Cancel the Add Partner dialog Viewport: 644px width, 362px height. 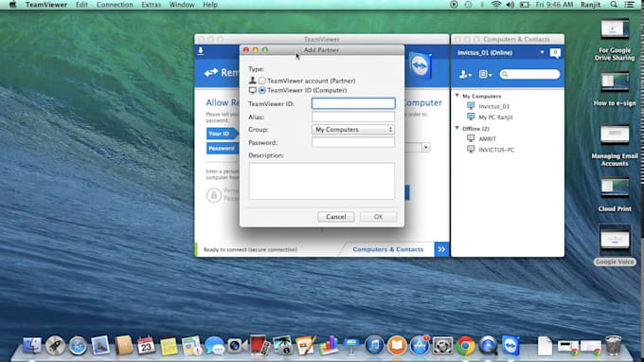coord(335,217)
